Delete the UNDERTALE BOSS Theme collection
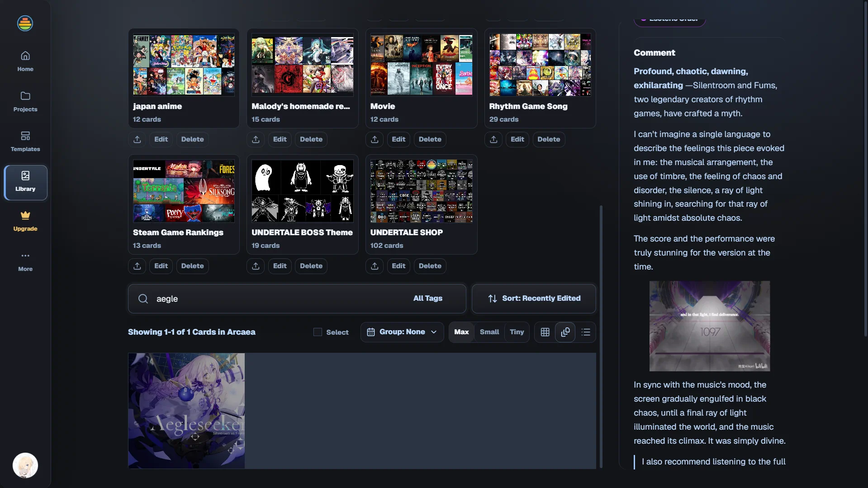Screen dimensions: 868x488 click(x=311, y=266)
